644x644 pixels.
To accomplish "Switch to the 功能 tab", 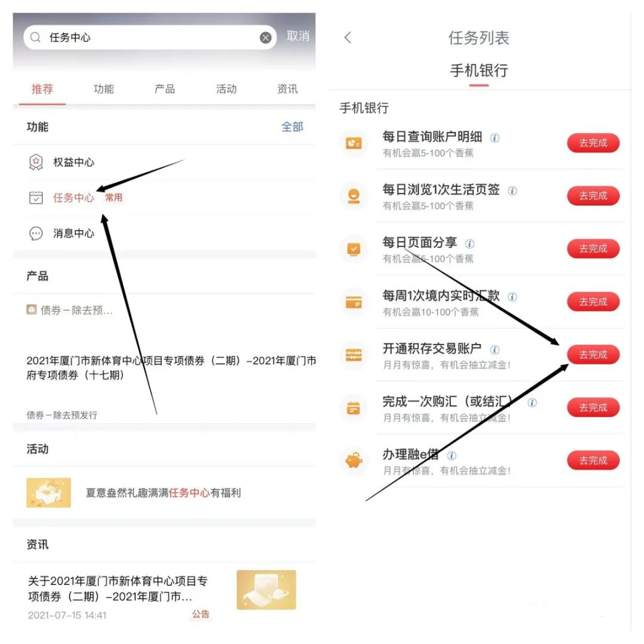I will pos(104,89).
